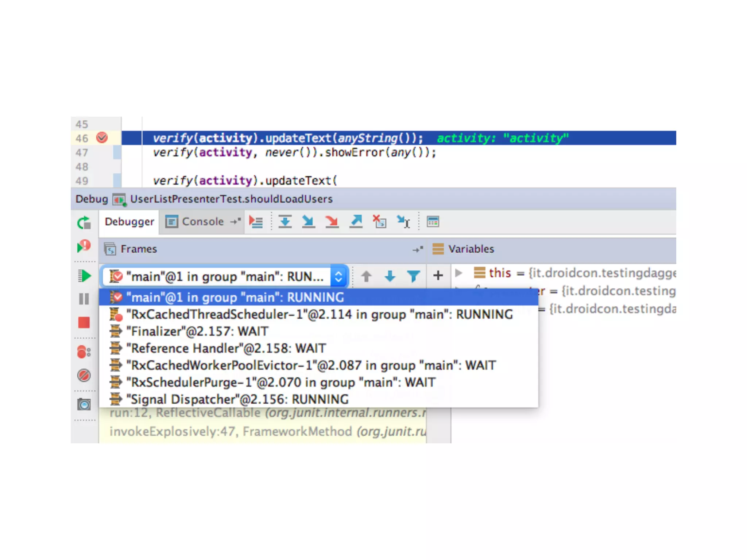This screenshot has width=747, height=560.
Task: Click the Step Out icon
Action: pos(356,221)
